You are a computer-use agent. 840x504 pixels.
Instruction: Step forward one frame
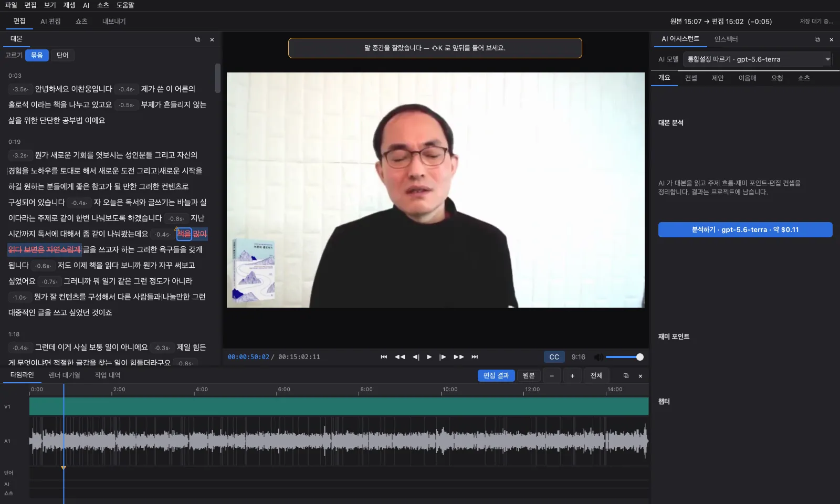point(443,357)
